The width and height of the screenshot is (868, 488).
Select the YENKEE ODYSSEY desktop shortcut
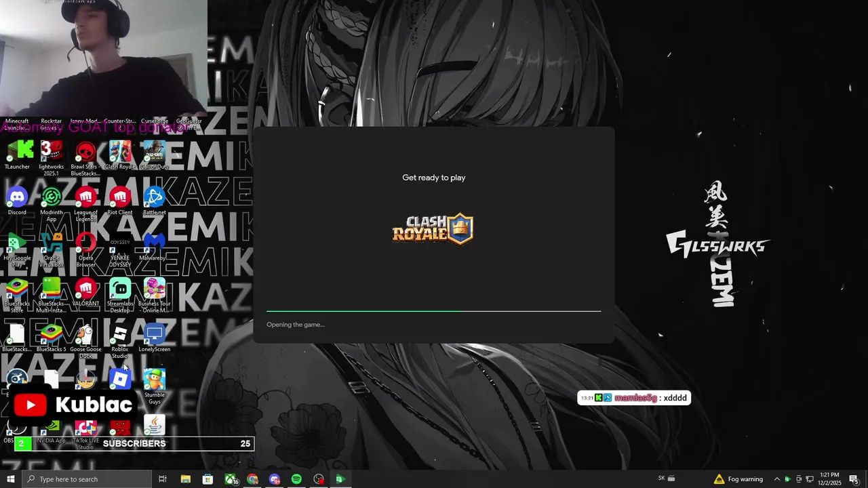click(x=120, y=249)
